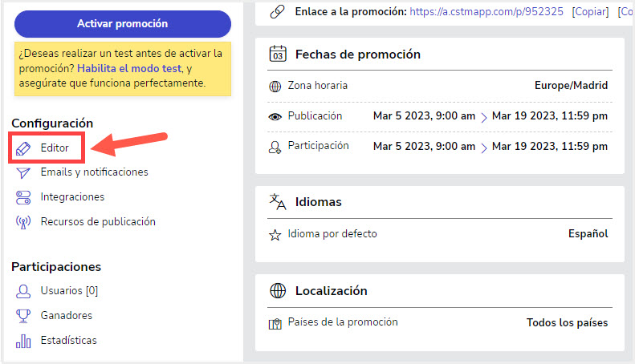Follow the Habilita el modo test link
This screenshot has width=635, height=364.
[x=129, y=68]
